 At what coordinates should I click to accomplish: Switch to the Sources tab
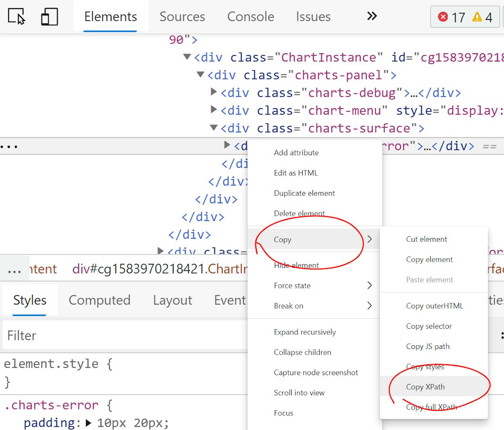click(182, 17)
